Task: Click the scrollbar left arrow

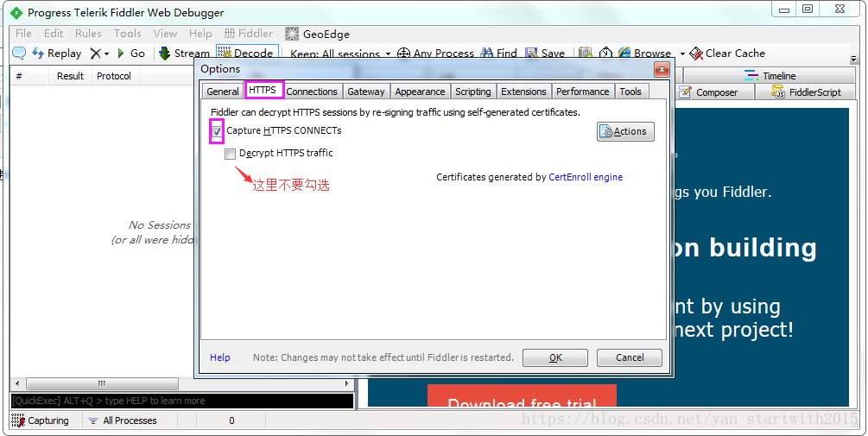Action: [x=17, y=383]
